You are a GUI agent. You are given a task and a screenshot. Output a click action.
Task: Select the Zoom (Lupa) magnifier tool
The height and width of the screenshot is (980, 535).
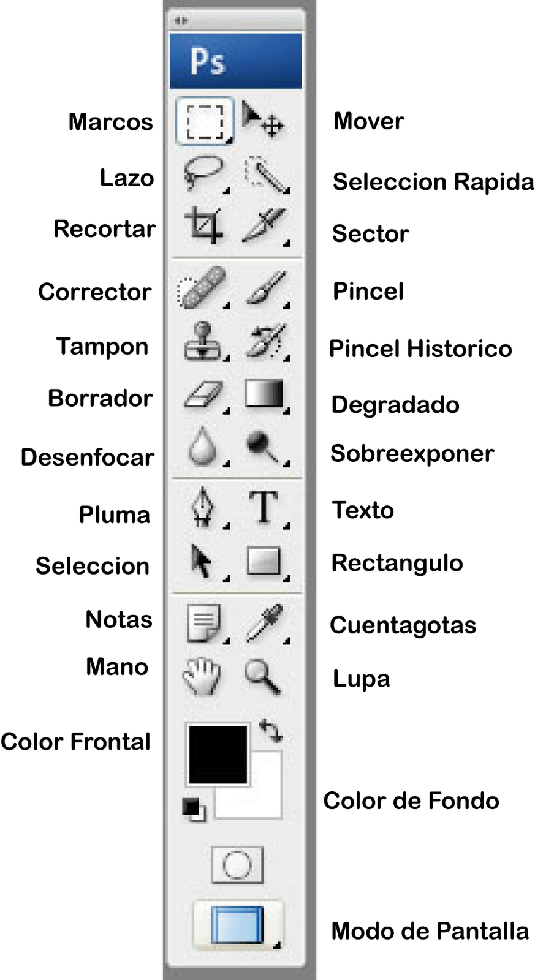click(262, 676)
